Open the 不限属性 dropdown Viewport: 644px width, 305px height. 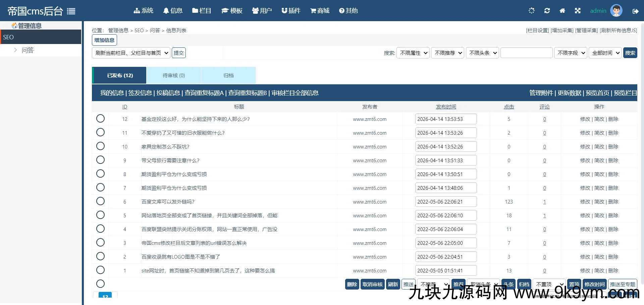[413, 53]
